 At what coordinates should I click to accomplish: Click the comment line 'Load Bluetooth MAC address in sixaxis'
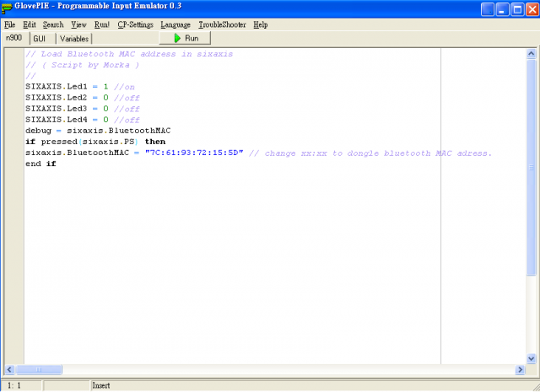129,54
